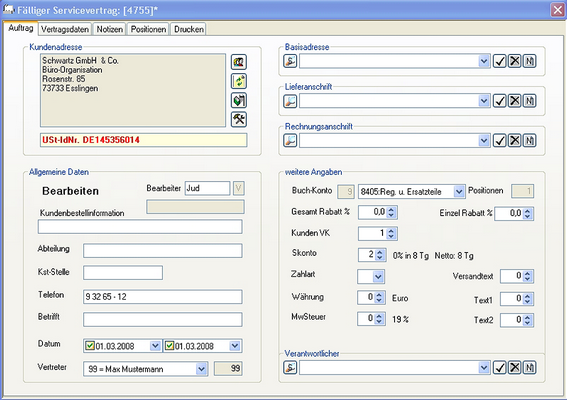The height and width of the screenshot is (400, 567).
Task: Adjust the Text1 stepper
Action: [528, 299]
